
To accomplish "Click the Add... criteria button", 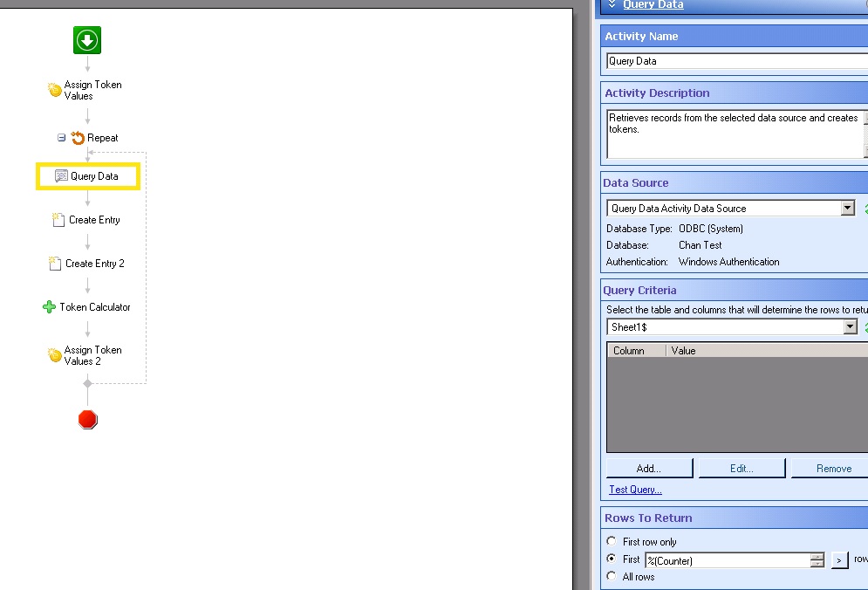I will tap(649, 469).
